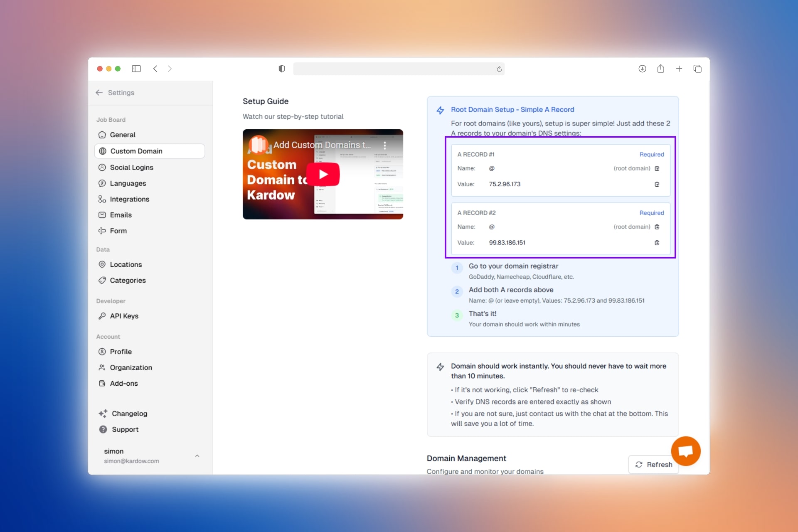Click the browser share icon

pyautogui.click(x=660, y=69)
